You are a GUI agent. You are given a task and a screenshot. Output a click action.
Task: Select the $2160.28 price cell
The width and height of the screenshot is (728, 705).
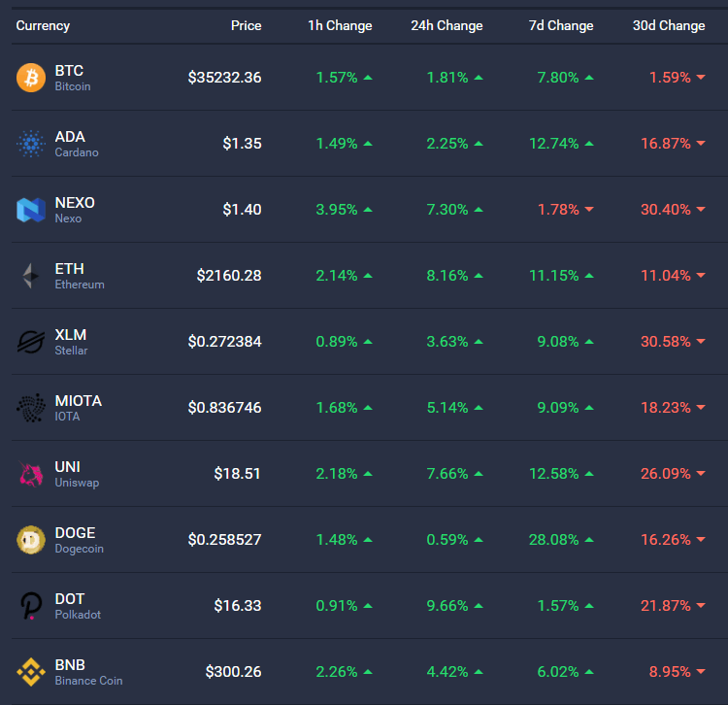coord(229,276)
